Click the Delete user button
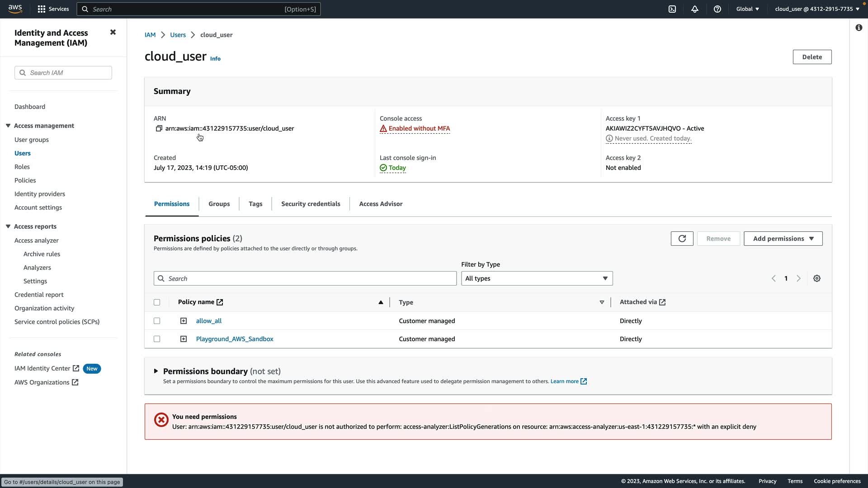 tap(812, 57)
